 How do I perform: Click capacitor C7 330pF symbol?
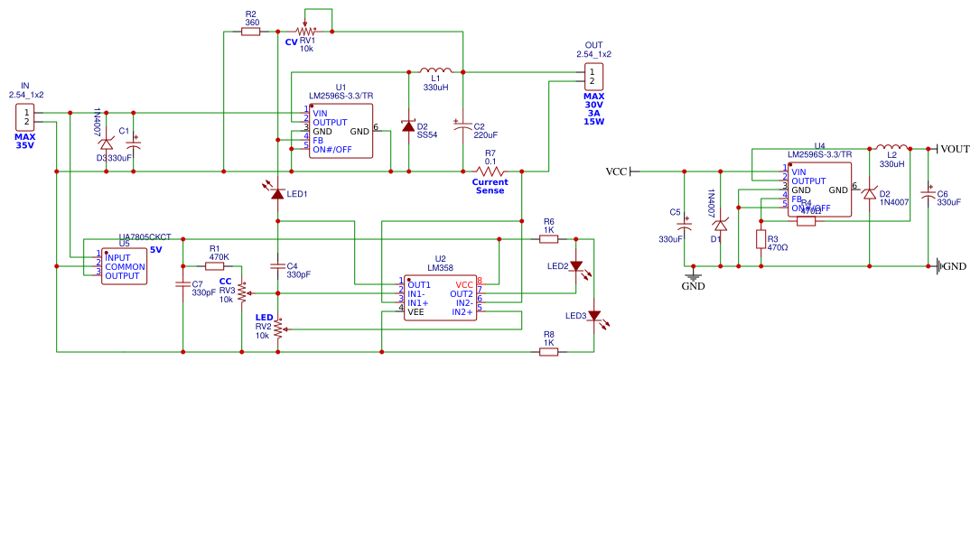tap(182, 284)
